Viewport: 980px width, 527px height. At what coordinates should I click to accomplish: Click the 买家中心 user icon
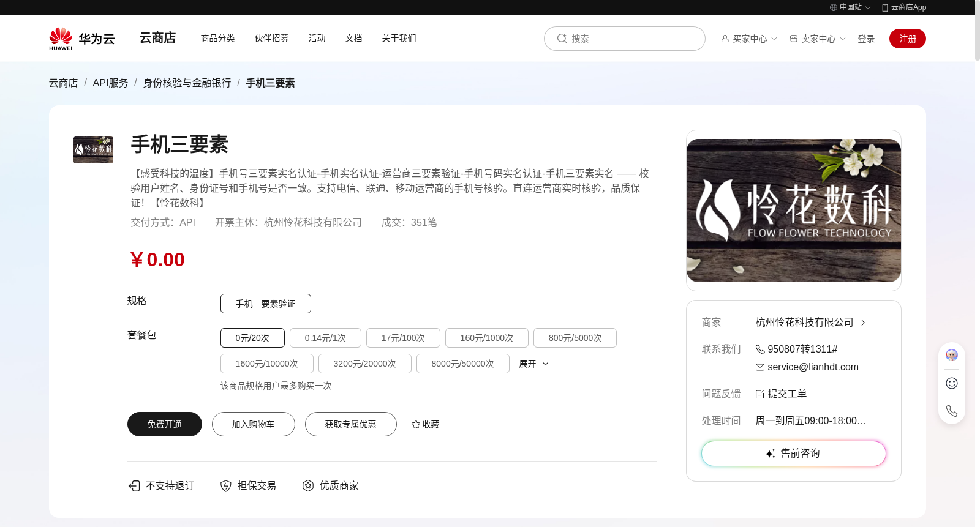tap(725, 39)
